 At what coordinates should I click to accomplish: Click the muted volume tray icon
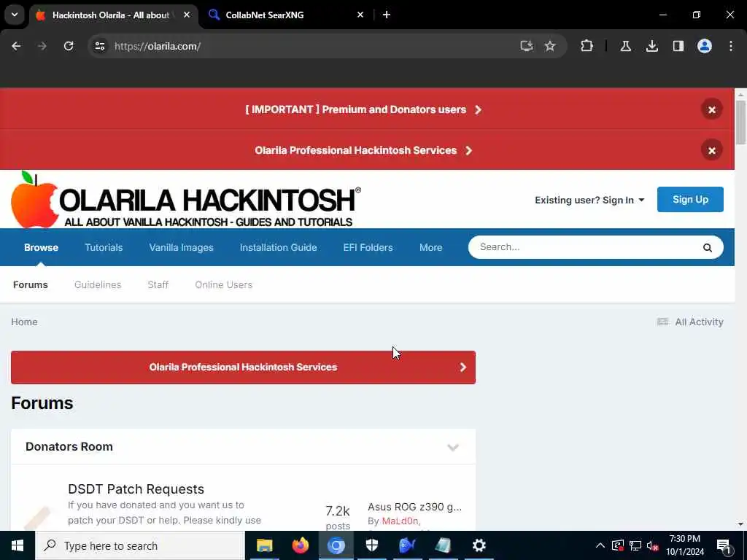[653, 545]
